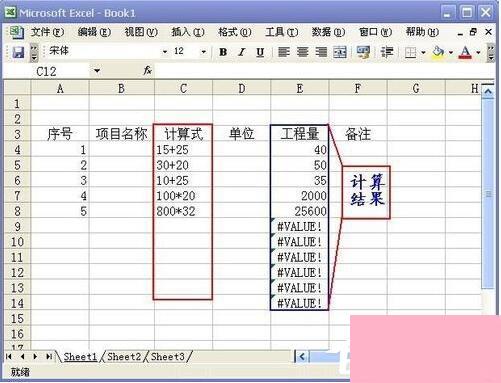Image resolution: width=501 pixels, height=383 pixels.
Task: Click the currency style icon
Action: (363, 52)
